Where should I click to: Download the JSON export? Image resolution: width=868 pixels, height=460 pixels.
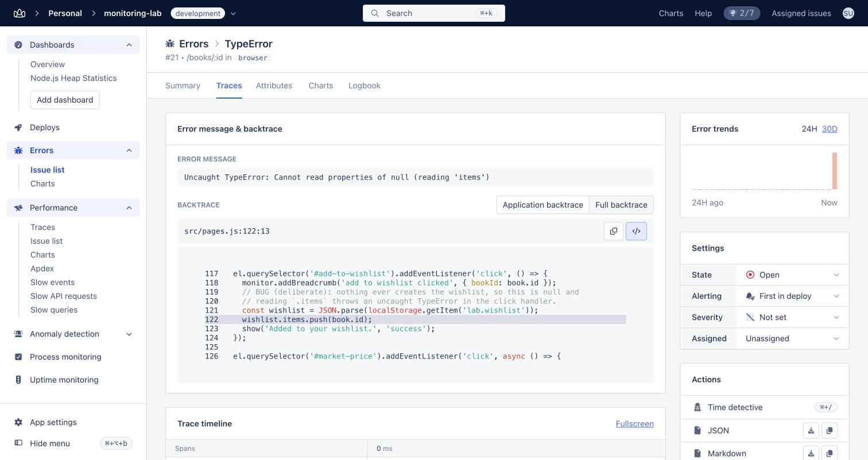tap(811, 431)
